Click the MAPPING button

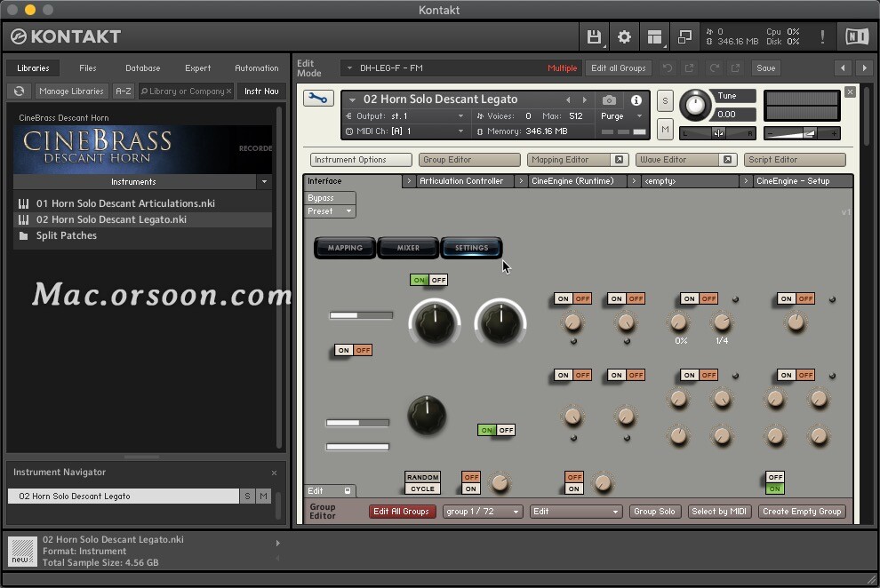click(345, 248)
